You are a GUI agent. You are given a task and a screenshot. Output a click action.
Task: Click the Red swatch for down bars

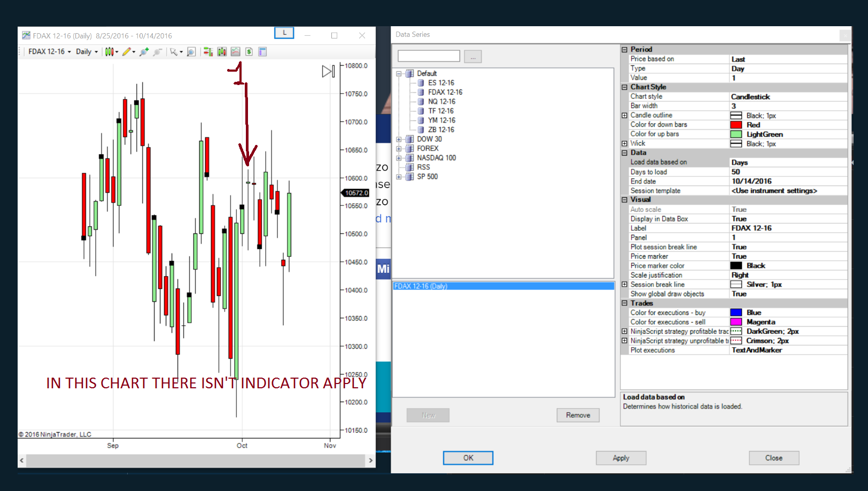[736, 125]
